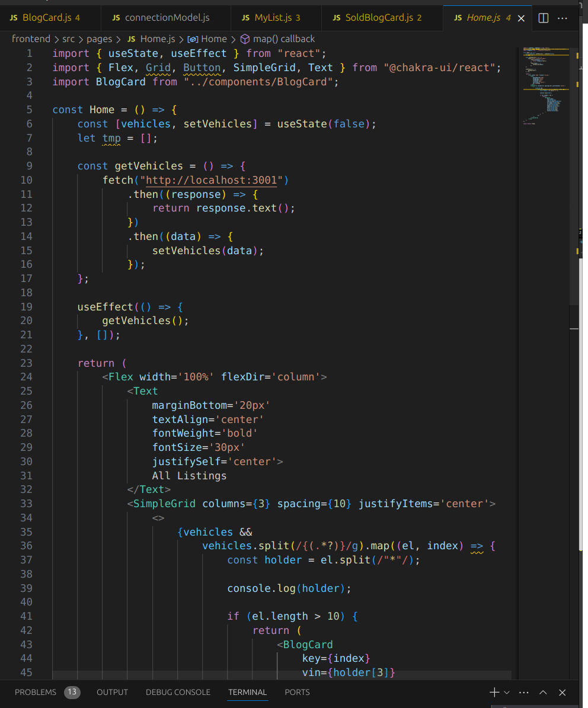Switch to the BlogCard.js tab
This screenshot has width=588, height=708.
(46, 18)
